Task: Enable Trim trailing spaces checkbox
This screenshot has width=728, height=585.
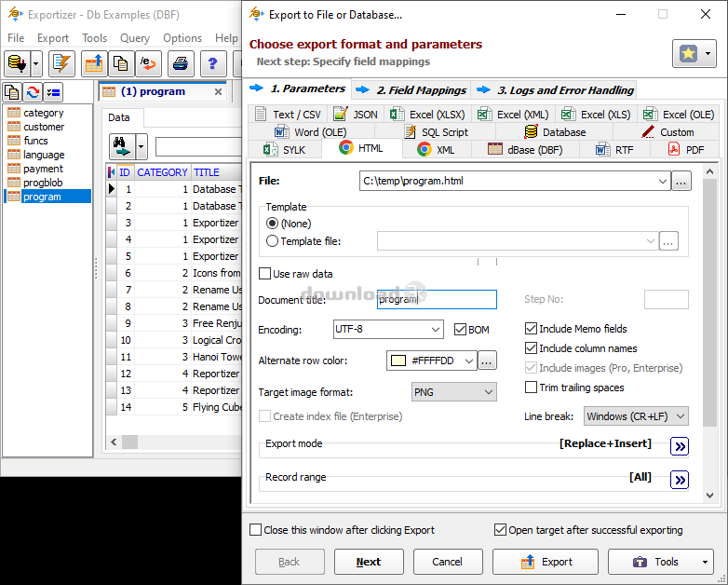Action: [531, 388]
